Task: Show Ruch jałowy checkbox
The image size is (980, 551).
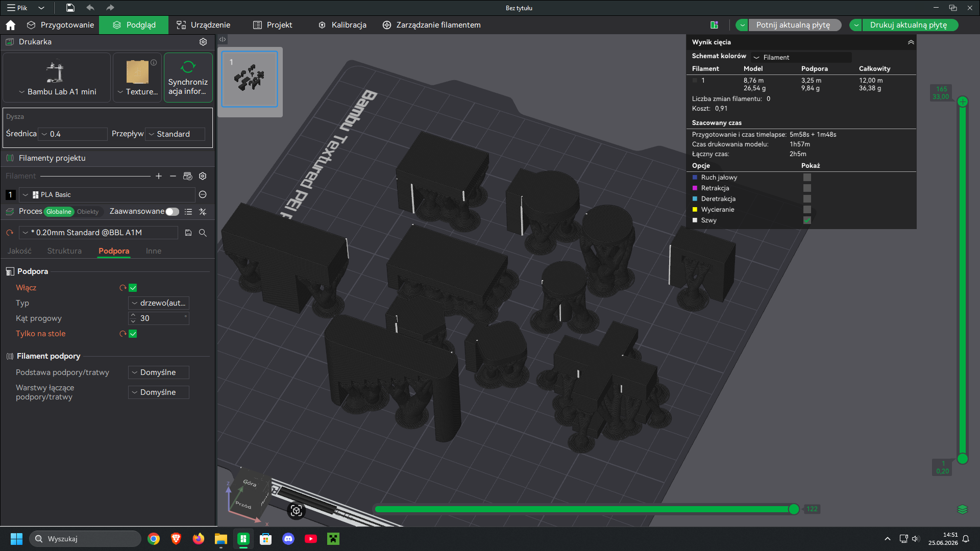Action: (x=807, y=178)
